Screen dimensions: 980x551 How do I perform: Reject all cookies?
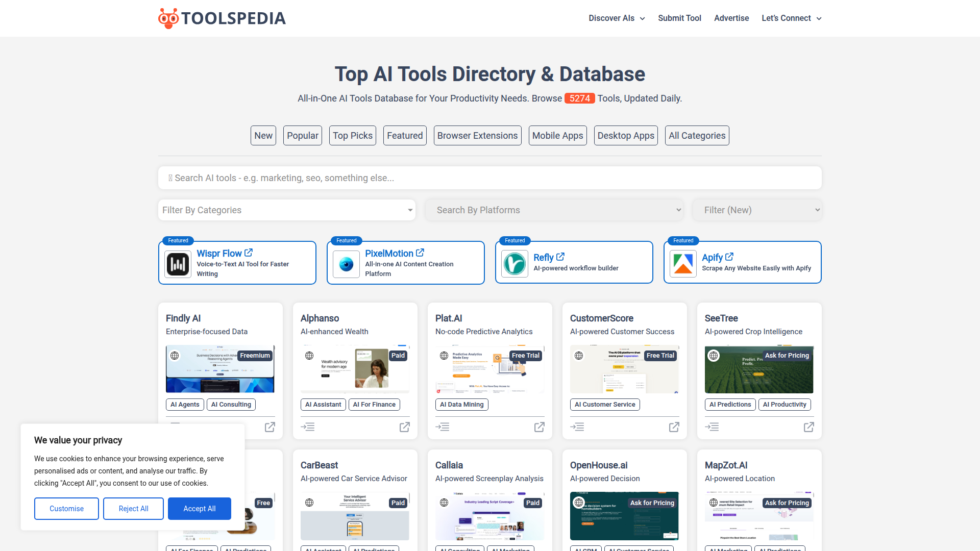tap(134, 509)
